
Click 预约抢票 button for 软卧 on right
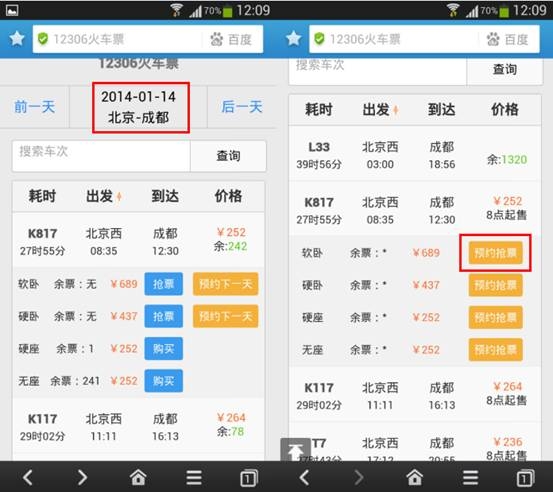pyautogui.click(x=495, y=253)
